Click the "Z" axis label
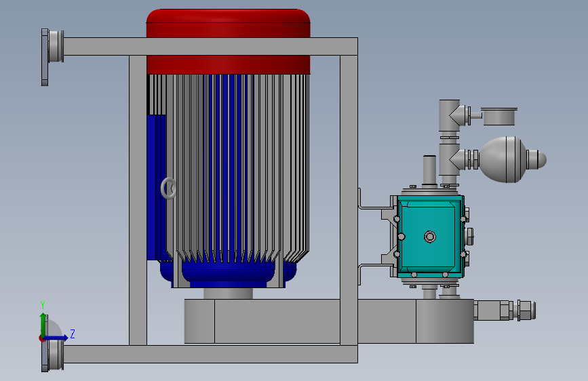Screen dimensions: 588x381 pyautogui.click(x=73, y=334)
